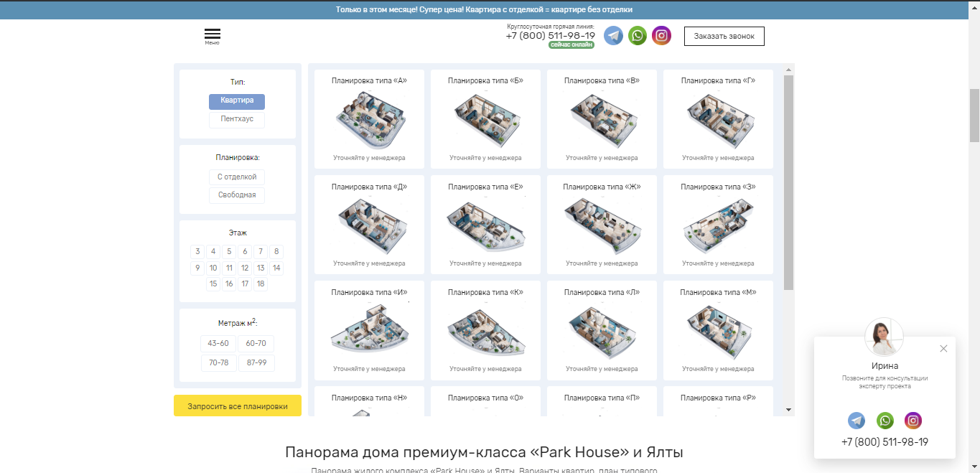
Task: Open Telegram icon in the header
Action: point(613,36)
